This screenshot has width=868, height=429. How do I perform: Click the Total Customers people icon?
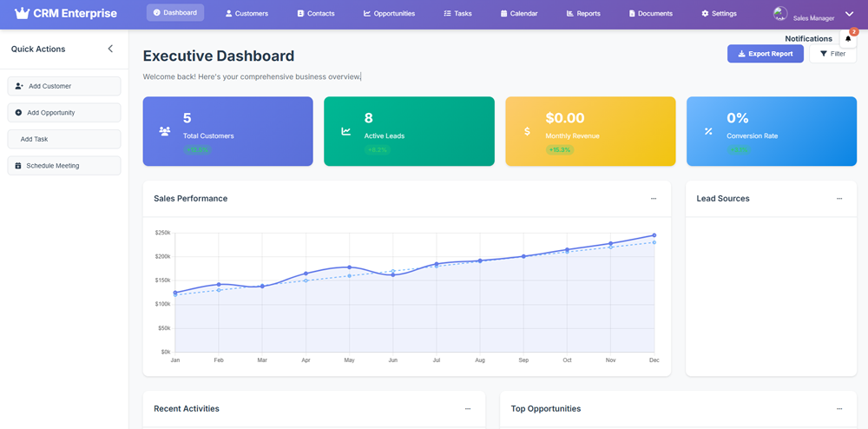(x=165, y=132)
